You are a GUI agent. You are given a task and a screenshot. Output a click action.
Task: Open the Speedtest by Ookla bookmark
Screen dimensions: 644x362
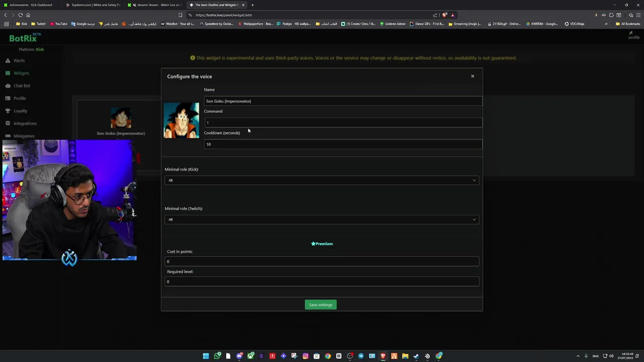pyautogui.click(x=216, y=24)
